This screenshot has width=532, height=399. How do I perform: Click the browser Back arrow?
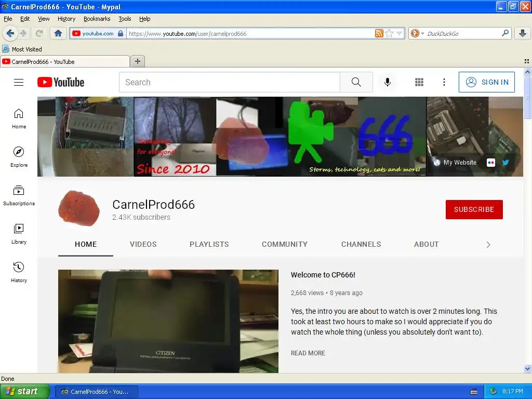point(10,33)
